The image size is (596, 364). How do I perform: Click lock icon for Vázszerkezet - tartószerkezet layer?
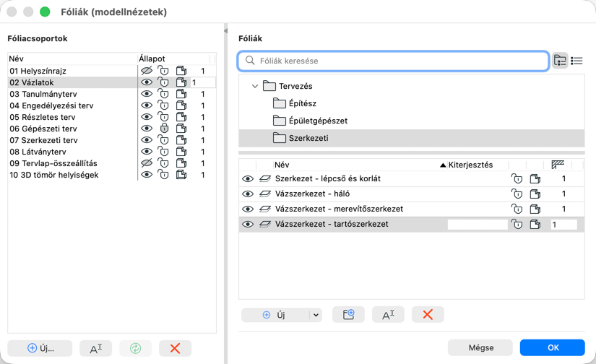pyautogui.click(x=517, y=224)
